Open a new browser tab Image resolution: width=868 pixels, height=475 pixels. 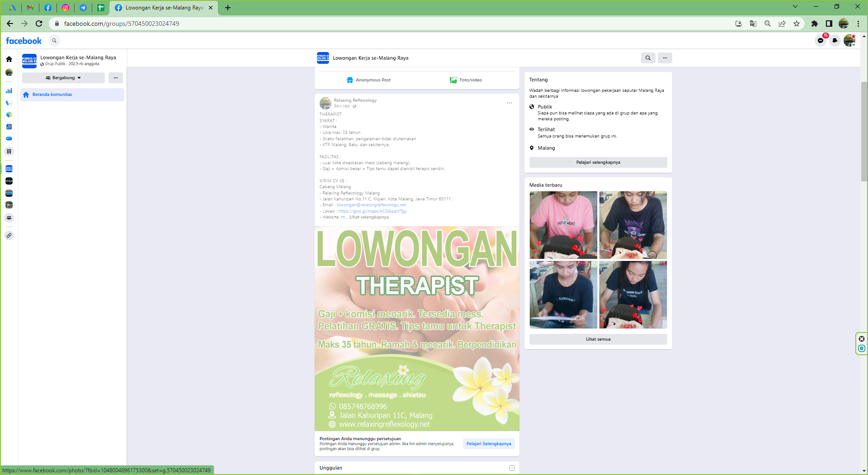tap(228, 8)
